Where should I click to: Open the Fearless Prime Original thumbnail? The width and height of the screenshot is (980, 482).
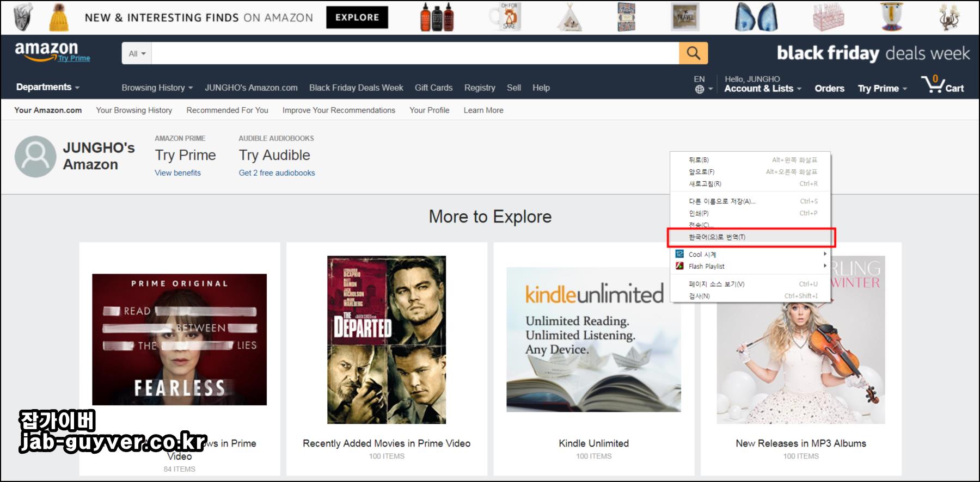coord(179,339)
